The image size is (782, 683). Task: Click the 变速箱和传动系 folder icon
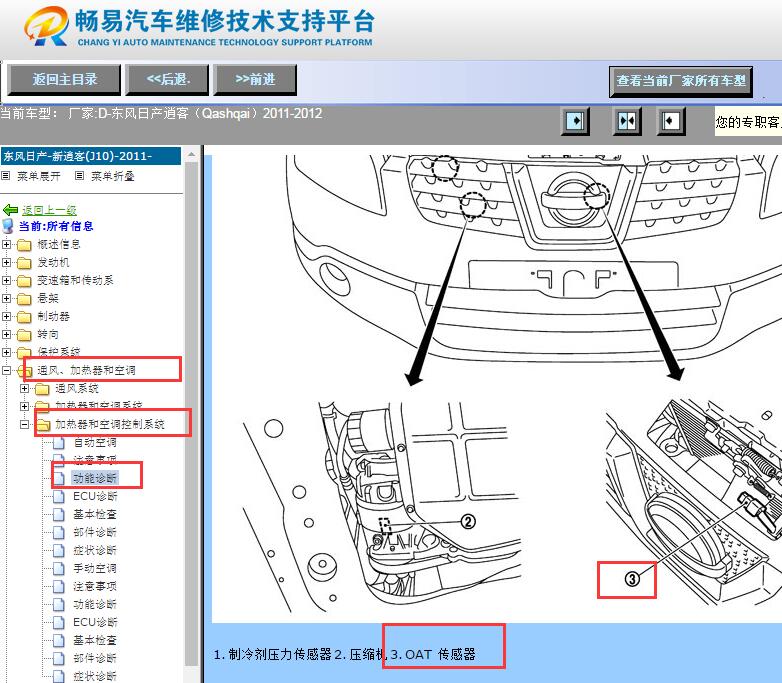click(x=24, y=281)
